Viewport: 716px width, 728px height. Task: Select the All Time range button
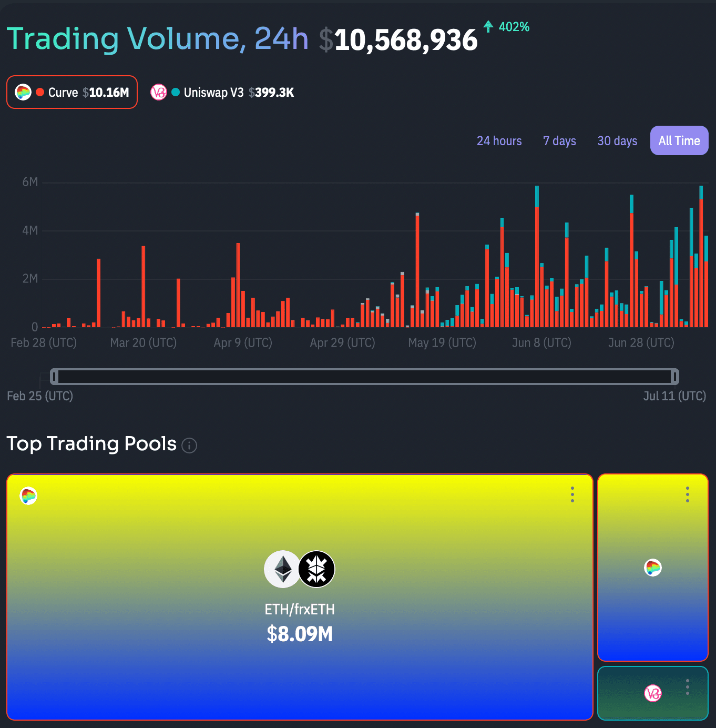(679, 141)
